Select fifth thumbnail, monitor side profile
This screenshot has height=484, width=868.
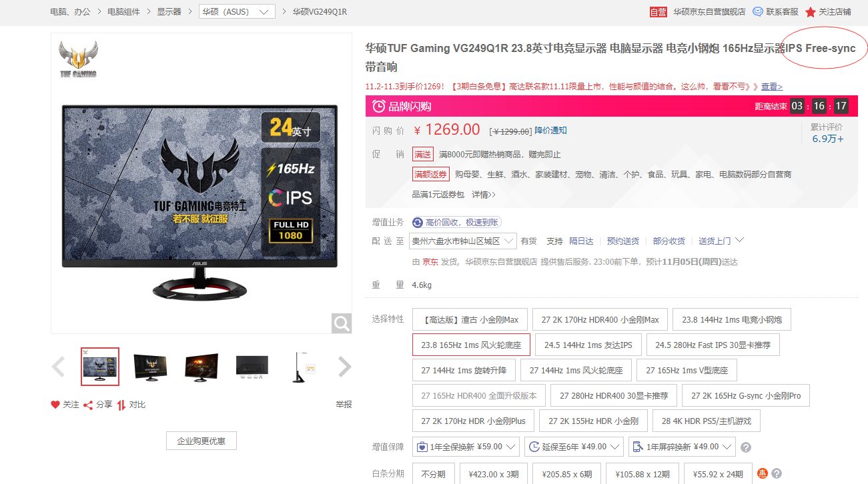[x=303, y=367]
